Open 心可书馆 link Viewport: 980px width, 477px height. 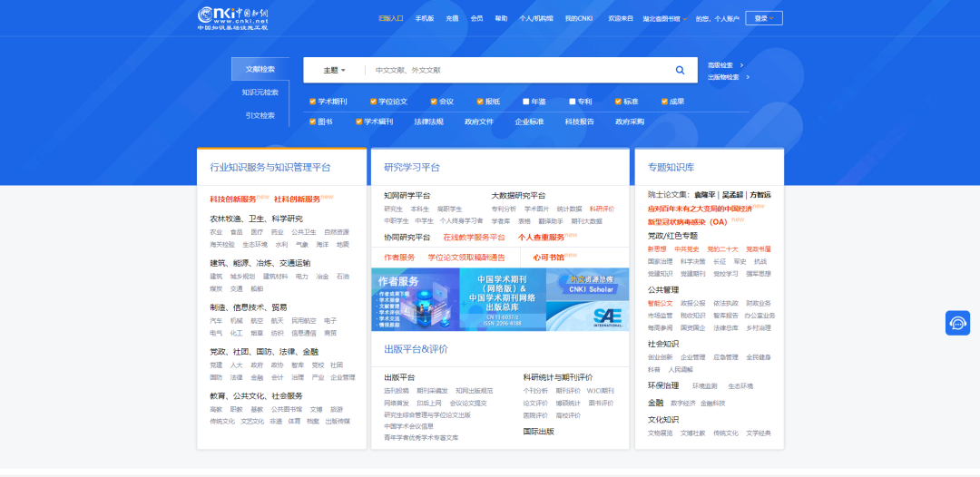point(548,258)
